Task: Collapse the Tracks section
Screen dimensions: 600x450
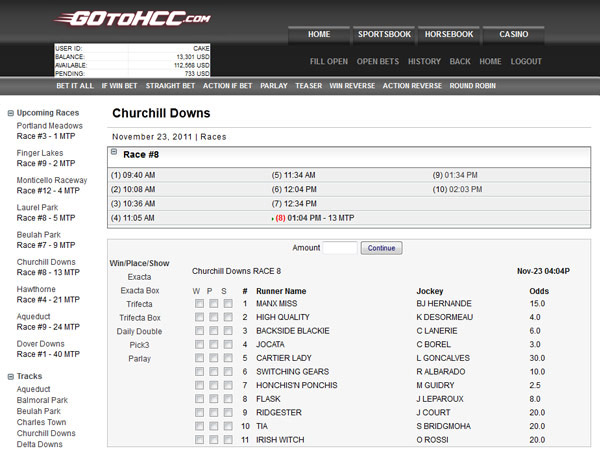Action: [11, 377]
